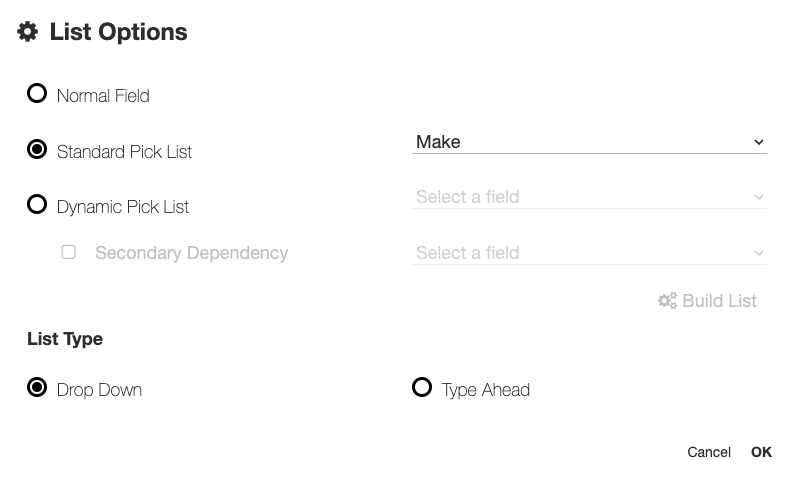Choose the Standard Pick List radio button
Image resolution: width=794 pixels, height=481 pixels.
coord(37,150)
